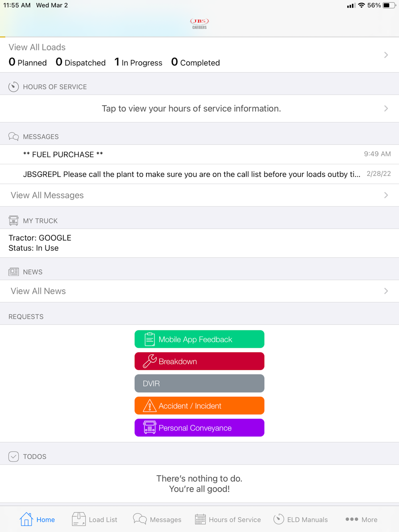Tap the Load List box icon
The height and width of the screenshot is (532, 399).
tap(79, 519)
